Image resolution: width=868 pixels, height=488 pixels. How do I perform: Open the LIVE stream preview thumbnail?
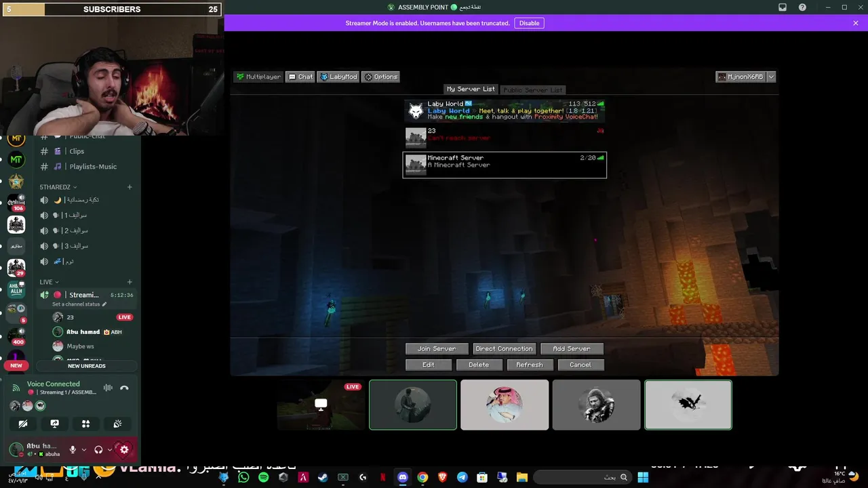tap(321, 405)
